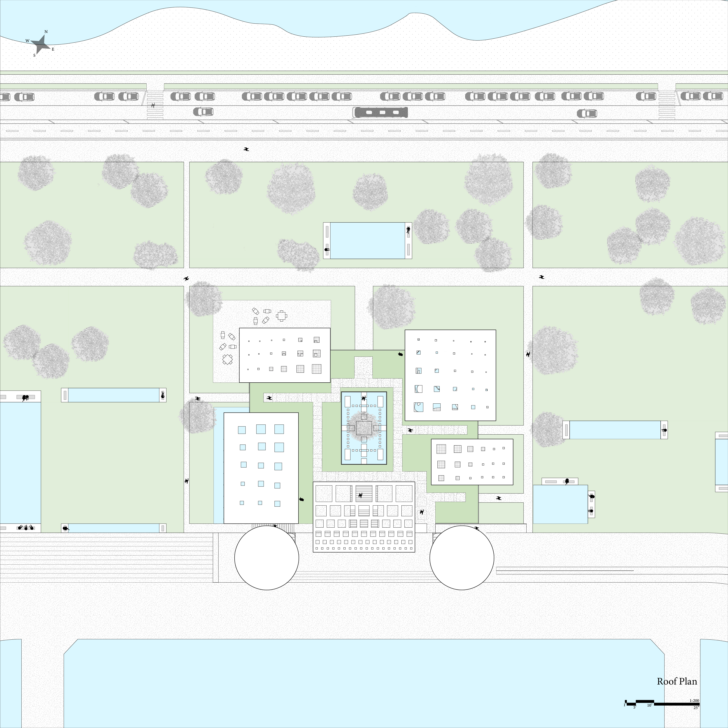Click the right-side zebra crosswalk
Viewport: 728px width, 728px height.
click(x=667, y=106)
